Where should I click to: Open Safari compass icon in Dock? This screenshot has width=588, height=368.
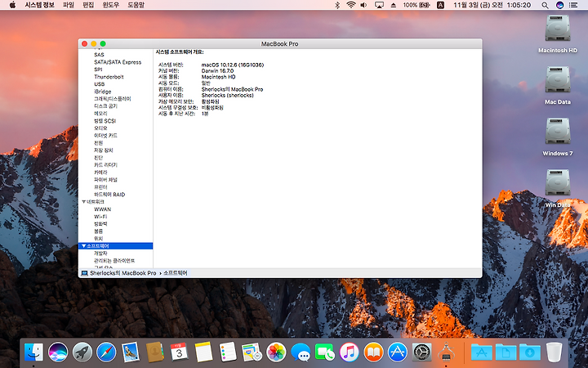(x=106, y=352)
